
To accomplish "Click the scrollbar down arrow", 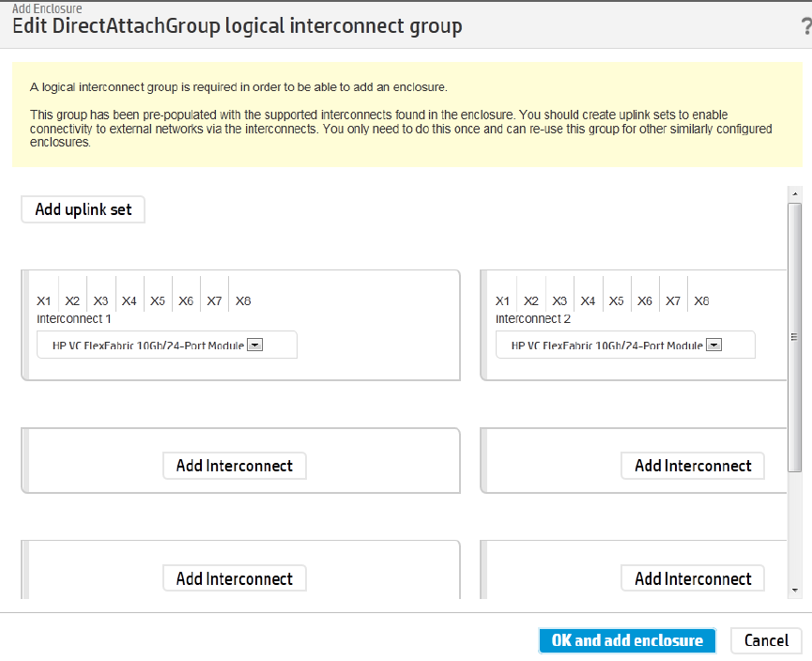I will pos(794,590).
